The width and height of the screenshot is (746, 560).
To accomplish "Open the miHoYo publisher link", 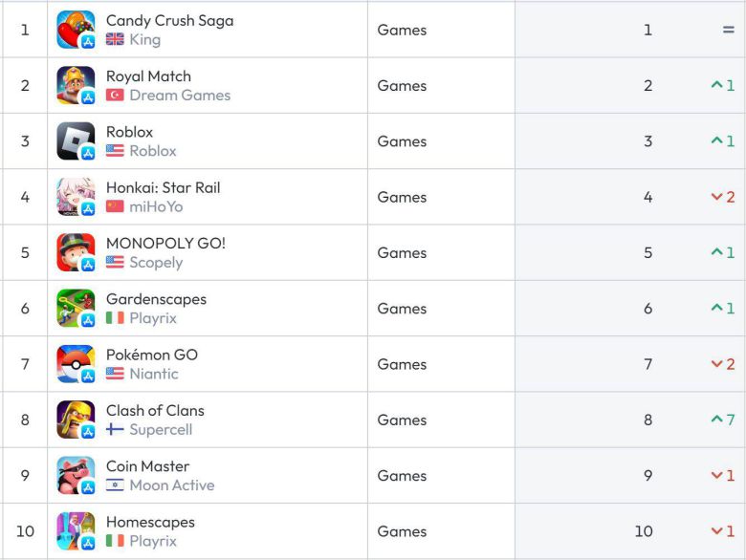I will coord(156,207).
